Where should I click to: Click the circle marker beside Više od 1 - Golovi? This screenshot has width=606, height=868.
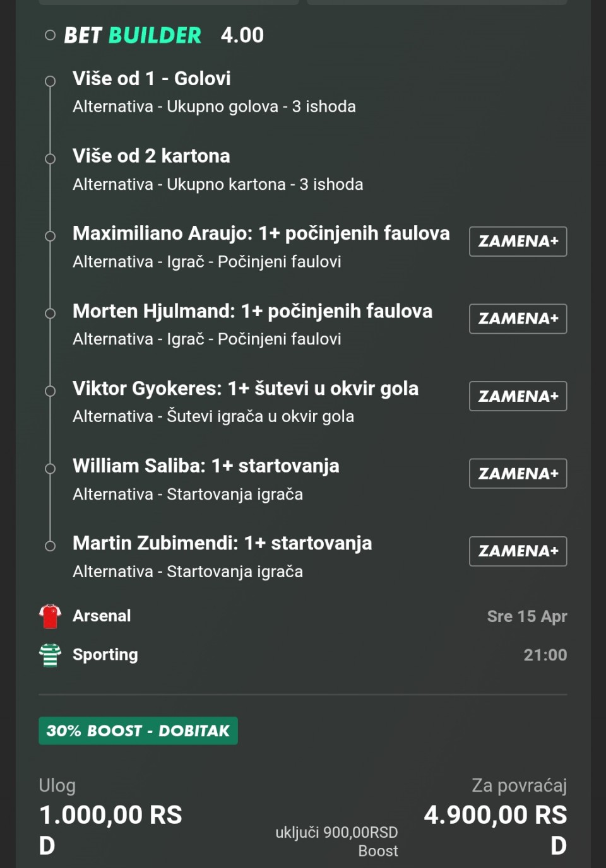click(x=50, y=81)
